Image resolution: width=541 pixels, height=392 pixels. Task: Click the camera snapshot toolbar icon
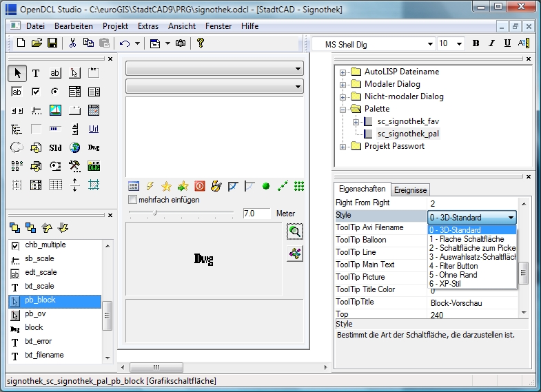181,43
